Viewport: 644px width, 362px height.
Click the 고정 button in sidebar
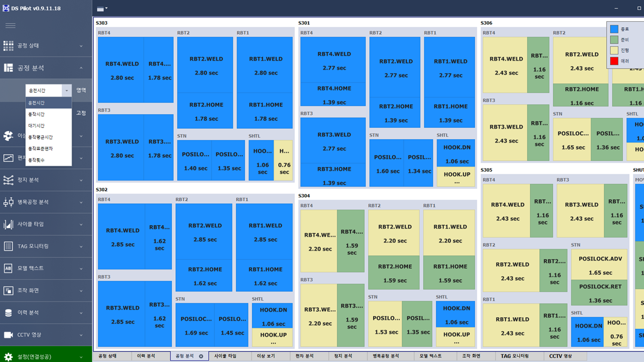point(81,113)
